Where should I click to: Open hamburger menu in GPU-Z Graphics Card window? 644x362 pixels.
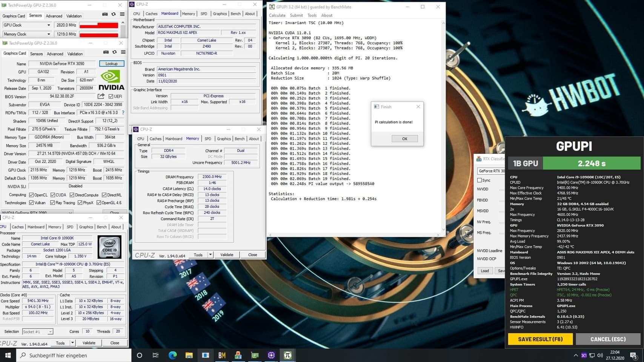pyautogui.click(x=123, y=52)
